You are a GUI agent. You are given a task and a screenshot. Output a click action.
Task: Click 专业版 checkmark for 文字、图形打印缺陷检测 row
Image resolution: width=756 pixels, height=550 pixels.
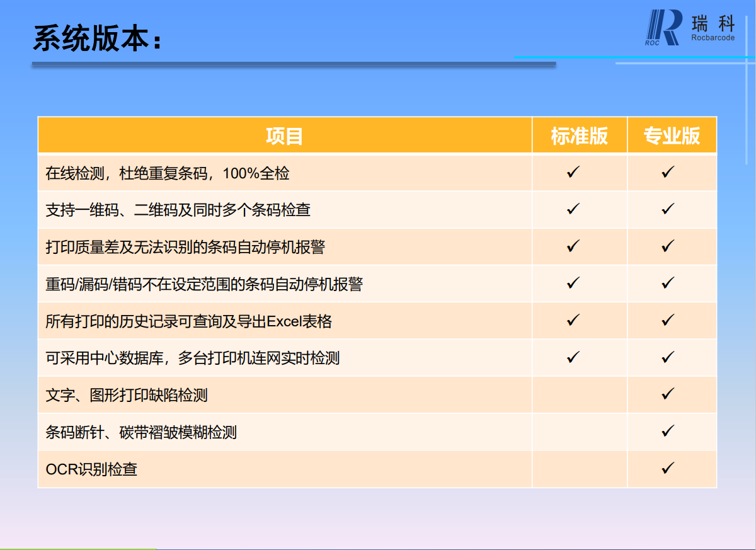668,394
